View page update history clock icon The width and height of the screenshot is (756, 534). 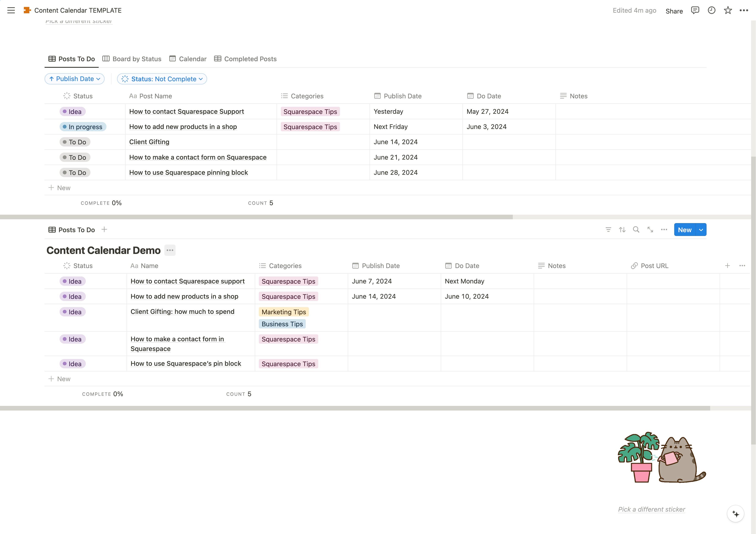tap(711, 10)
